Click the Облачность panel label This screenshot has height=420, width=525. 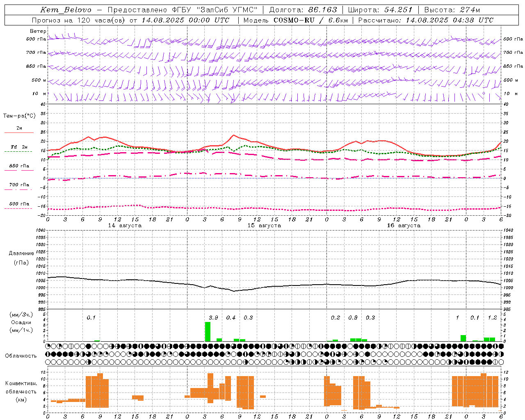[x=21, y=356]
